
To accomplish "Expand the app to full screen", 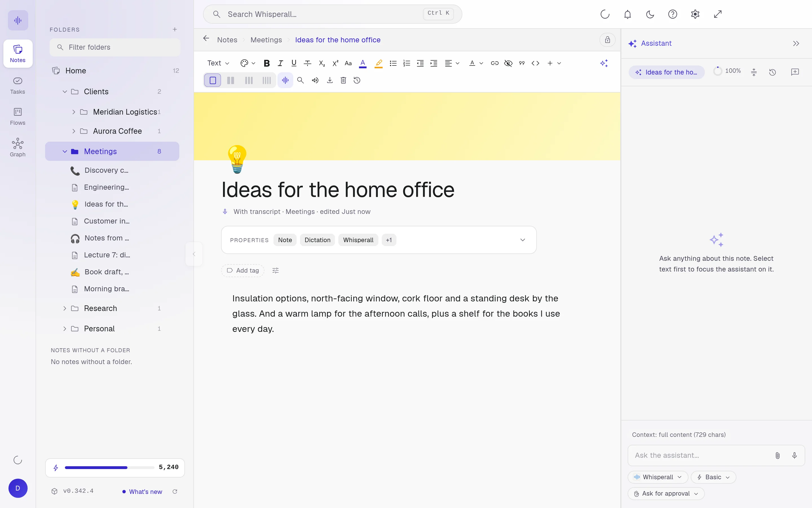I will (x=718, y=14).
